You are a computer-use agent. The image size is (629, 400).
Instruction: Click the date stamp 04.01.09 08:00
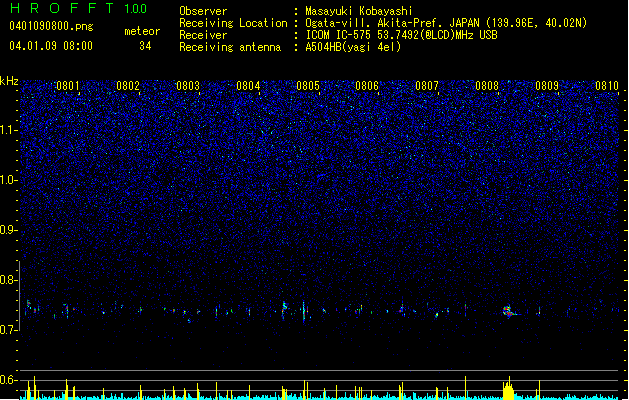tap(51, 46)
